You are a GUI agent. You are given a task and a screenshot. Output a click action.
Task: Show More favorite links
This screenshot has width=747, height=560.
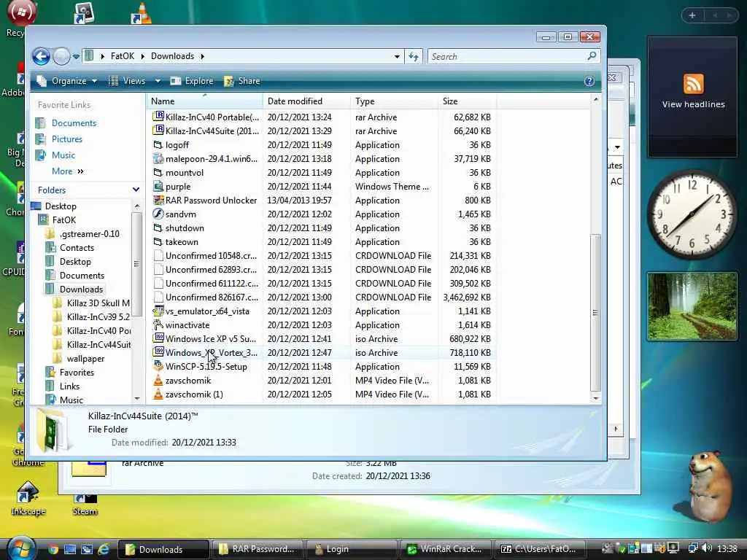(x=67, y=171)
